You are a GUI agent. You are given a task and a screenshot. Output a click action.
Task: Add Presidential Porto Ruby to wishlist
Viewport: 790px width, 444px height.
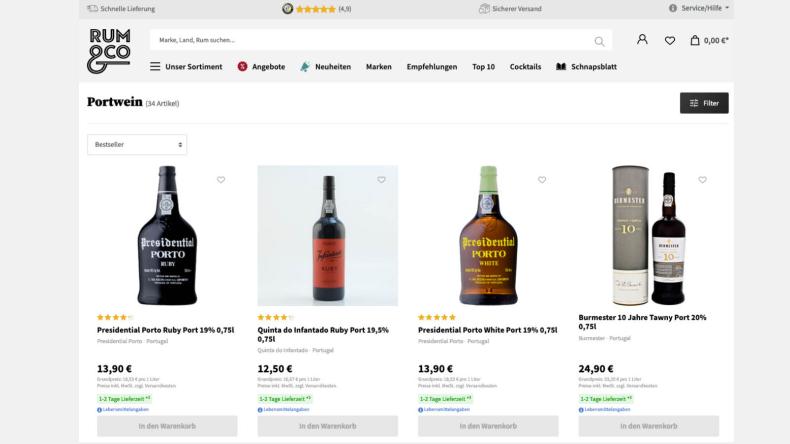(221, 180)
